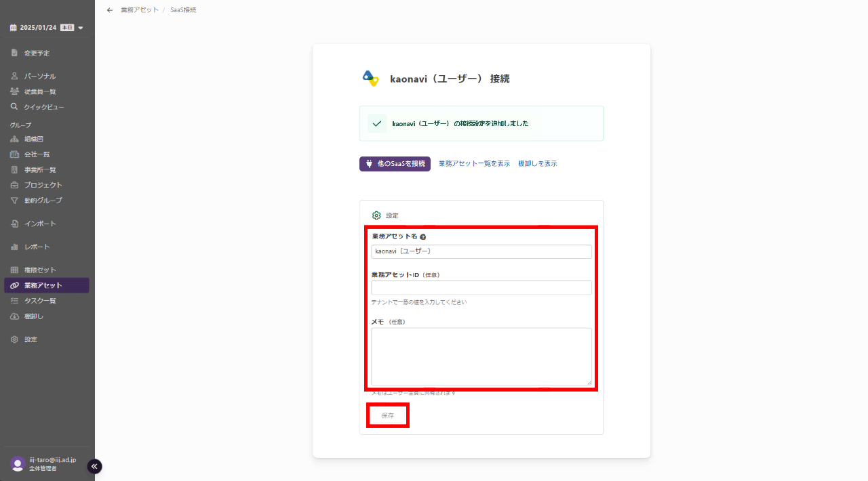Screen dimensions: 868x481
Task: Click the kaonavi logo icon
Action: (x=370, y=79)
